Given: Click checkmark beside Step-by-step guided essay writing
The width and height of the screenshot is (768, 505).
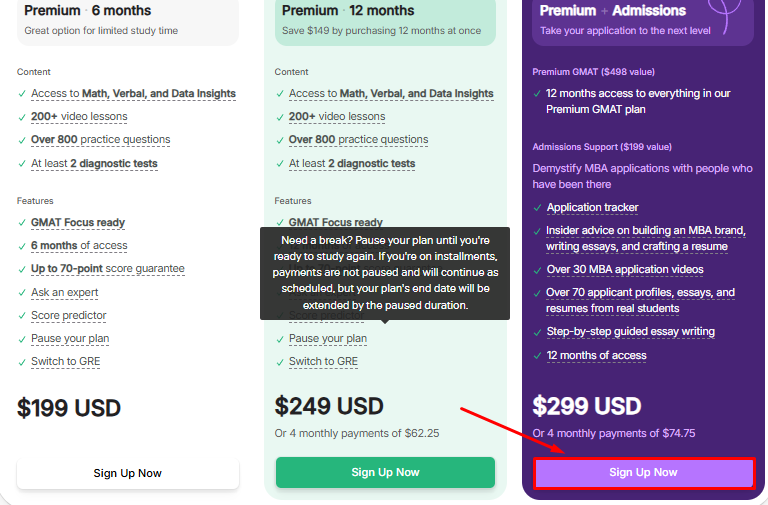Looking at the screenshot, I should [x=537, y=332].
